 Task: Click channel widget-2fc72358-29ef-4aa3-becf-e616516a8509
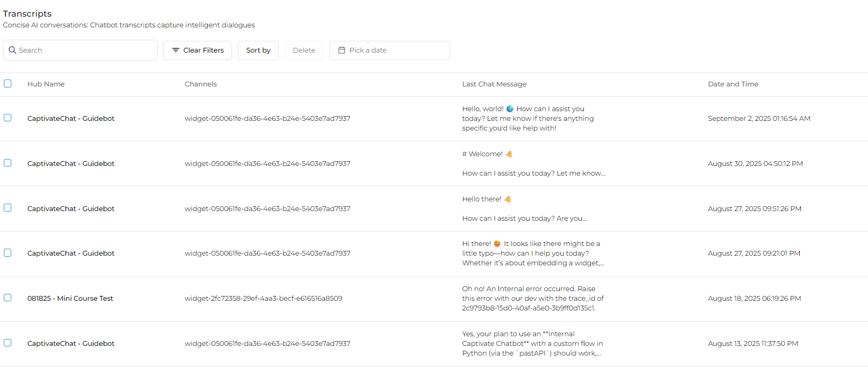(263, 299)
